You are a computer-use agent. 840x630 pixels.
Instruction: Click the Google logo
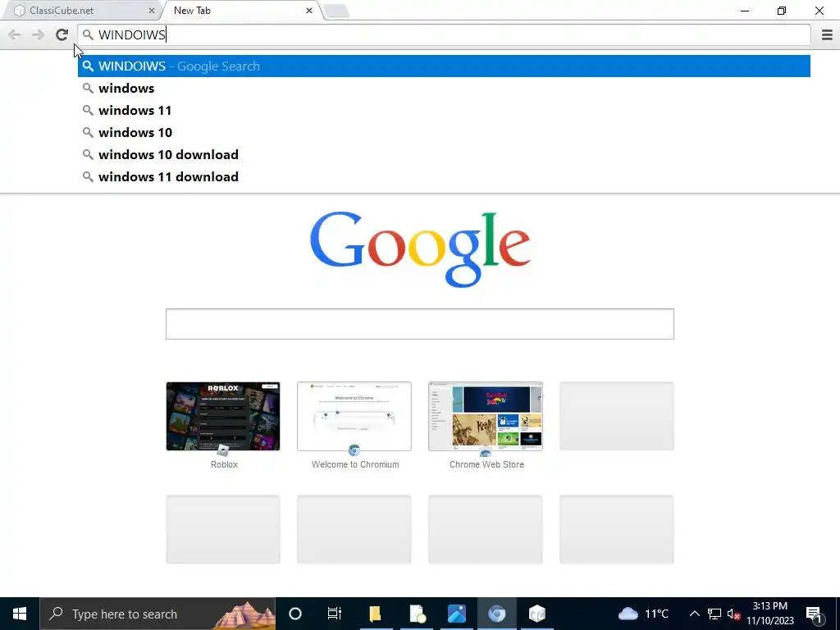coord(420,249)
